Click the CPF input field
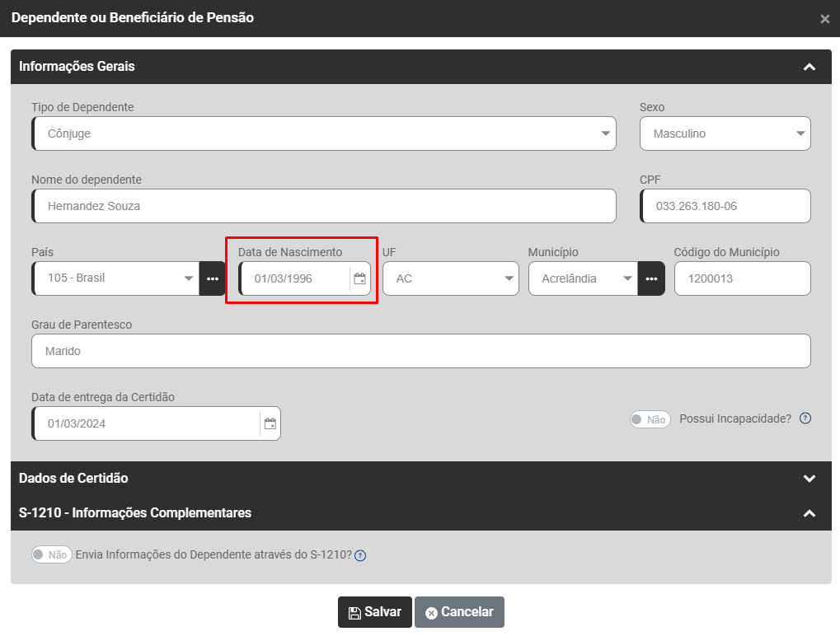Image resolution: width=840 pixels, height=636 pixels. click(725, 206)
